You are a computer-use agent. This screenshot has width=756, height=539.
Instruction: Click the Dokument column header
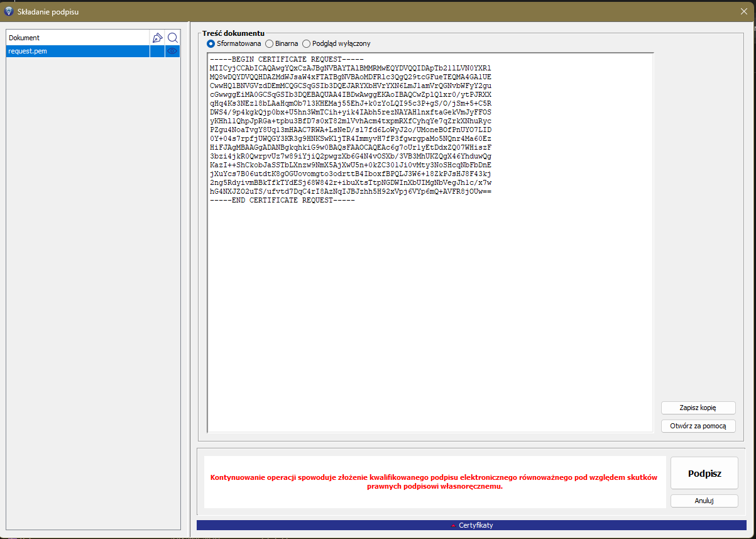click(75, 38)
